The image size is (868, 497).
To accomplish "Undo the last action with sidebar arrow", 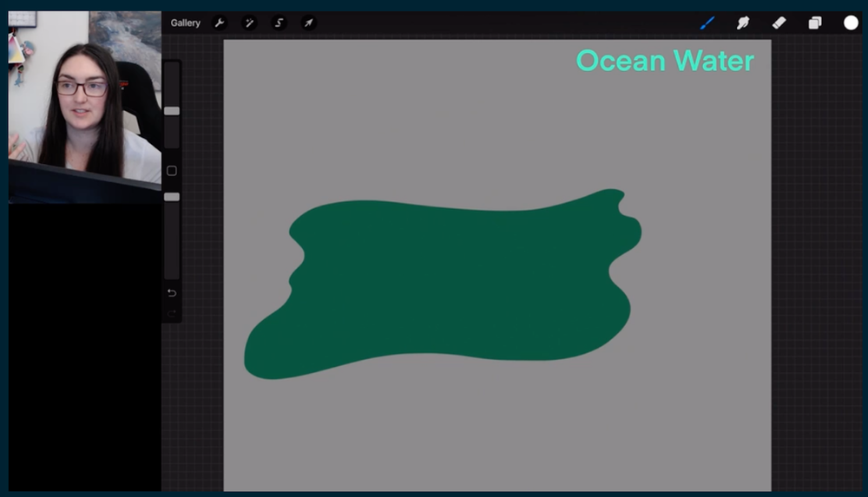I will click(172, 293).
